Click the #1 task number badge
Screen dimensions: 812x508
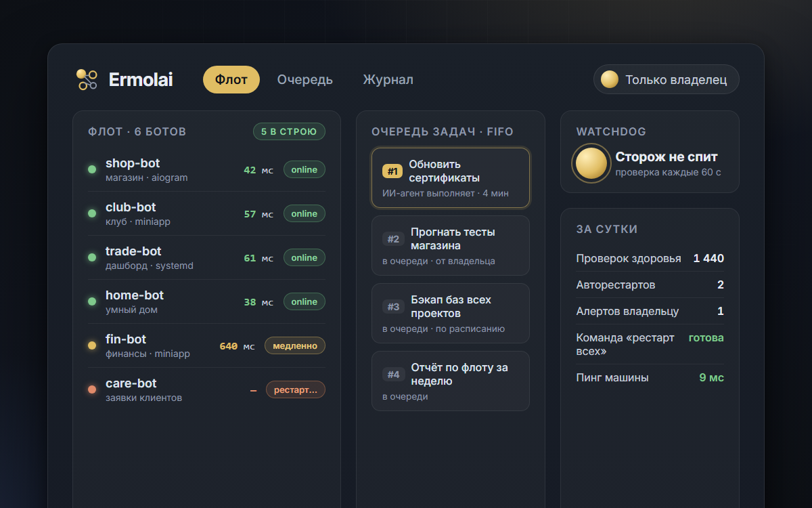pos(392,171)
